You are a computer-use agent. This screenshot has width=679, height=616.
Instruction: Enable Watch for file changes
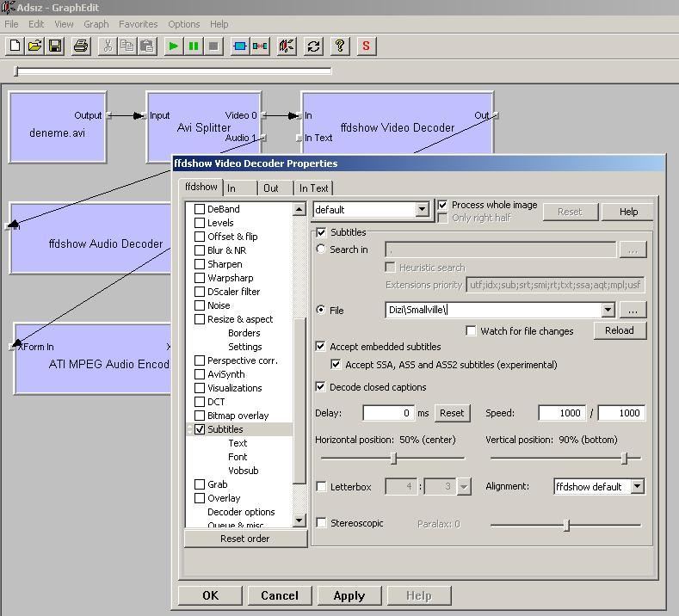click(471, 331)
